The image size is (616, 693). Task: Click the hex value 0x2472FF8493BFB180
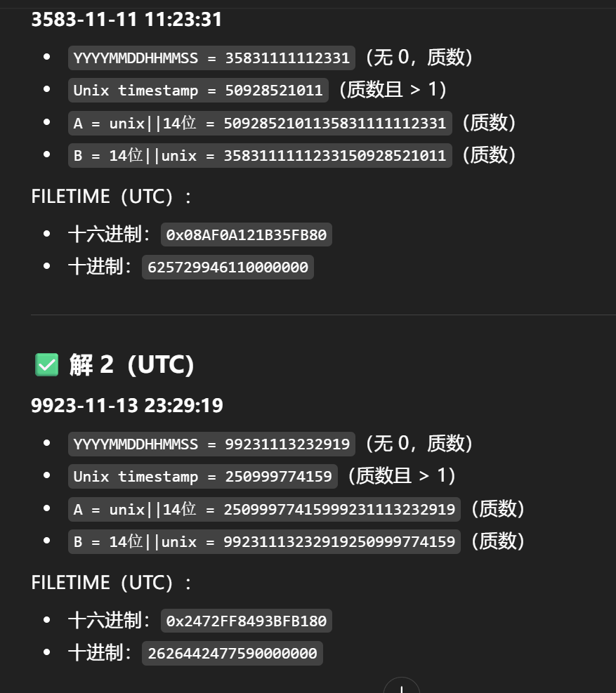(x=247, y=621)
